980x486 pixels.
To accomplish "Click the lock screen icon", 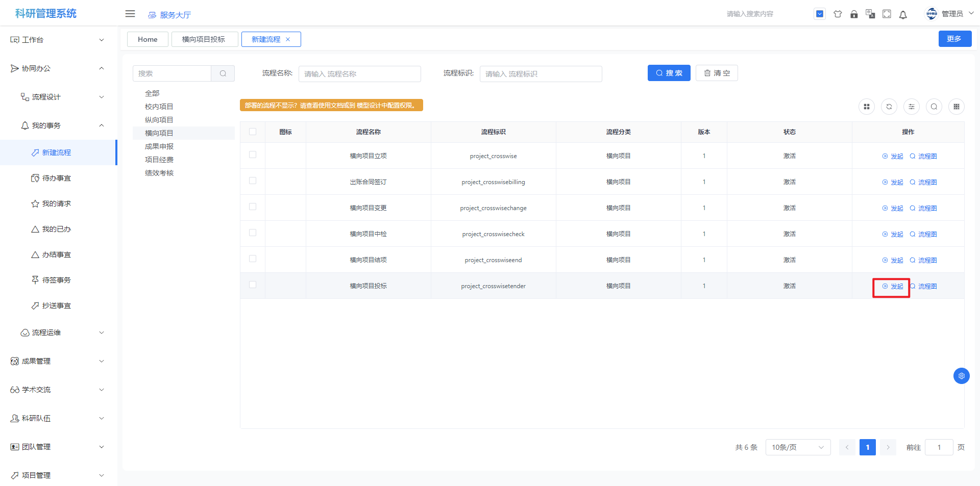I will pos(854,14).
